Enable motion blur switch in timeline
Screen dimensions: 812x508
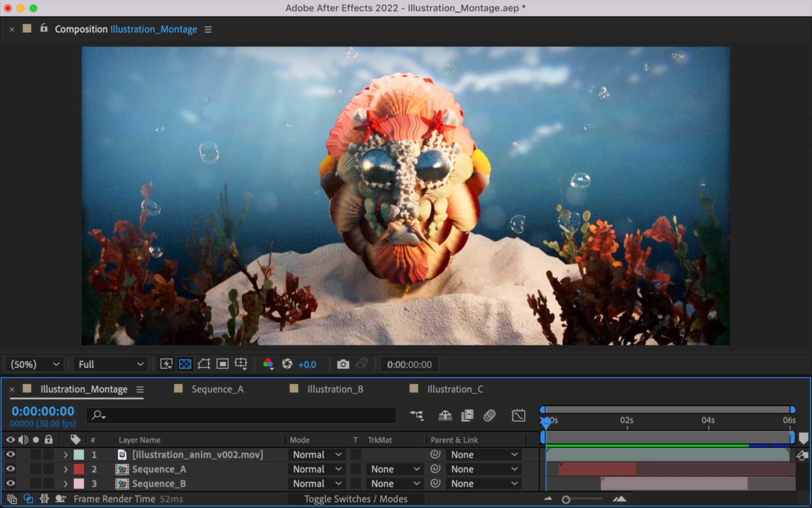coord(490,416)
